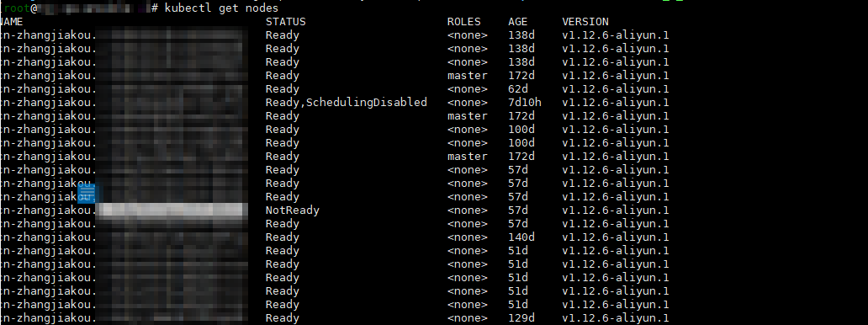This screenshot has width=868, height=325.
Task: Select the 'Ready,SchedulingDisabled' status
Action: coord(346,103)
